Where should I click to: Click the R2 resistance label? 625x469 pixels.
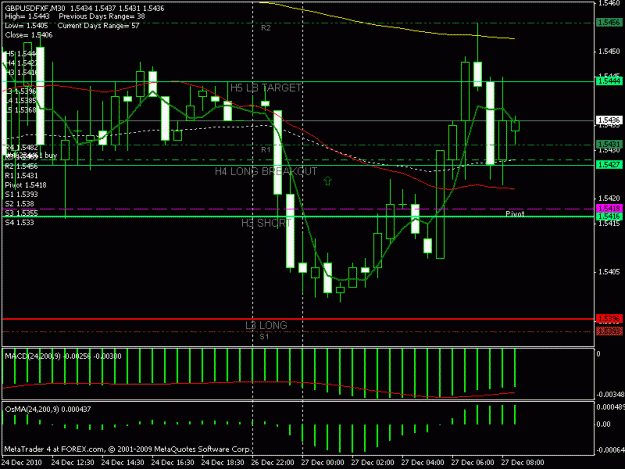point(266,28)
